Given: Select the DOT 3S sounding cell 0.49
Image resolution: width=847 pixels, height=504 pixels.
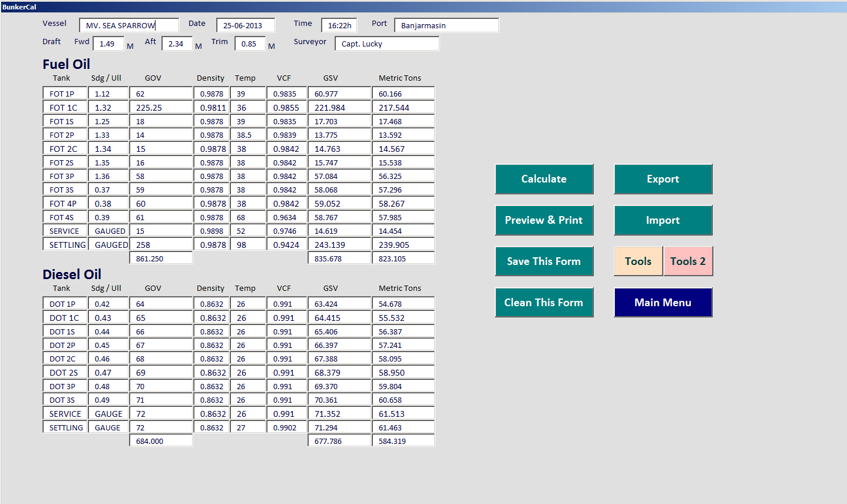Looking at the screenshot, I should click(108, 400).
